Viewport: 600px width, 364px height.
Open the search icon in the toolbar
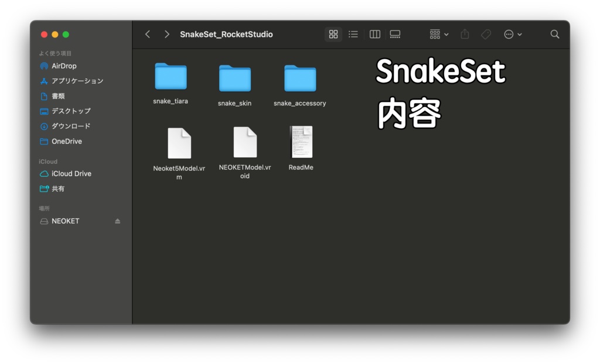pyautogui.click(x=554, y=34)
